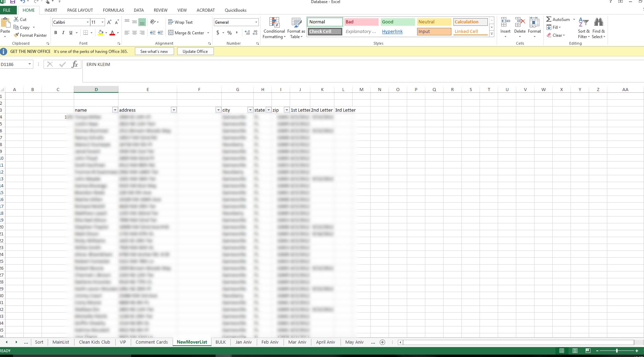Activate the Format Painter
The image size is (644, 357).
point(30,35)
